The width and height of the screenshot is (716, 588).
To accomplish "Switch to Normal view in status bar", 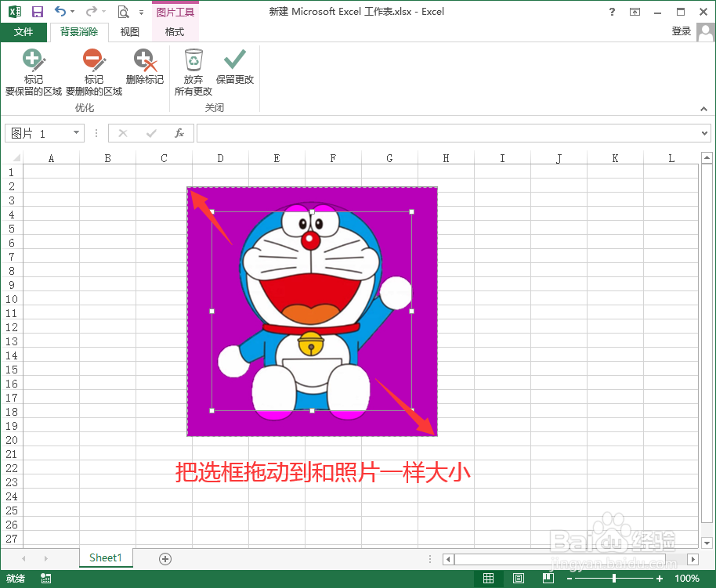I will tap(488, 579).
